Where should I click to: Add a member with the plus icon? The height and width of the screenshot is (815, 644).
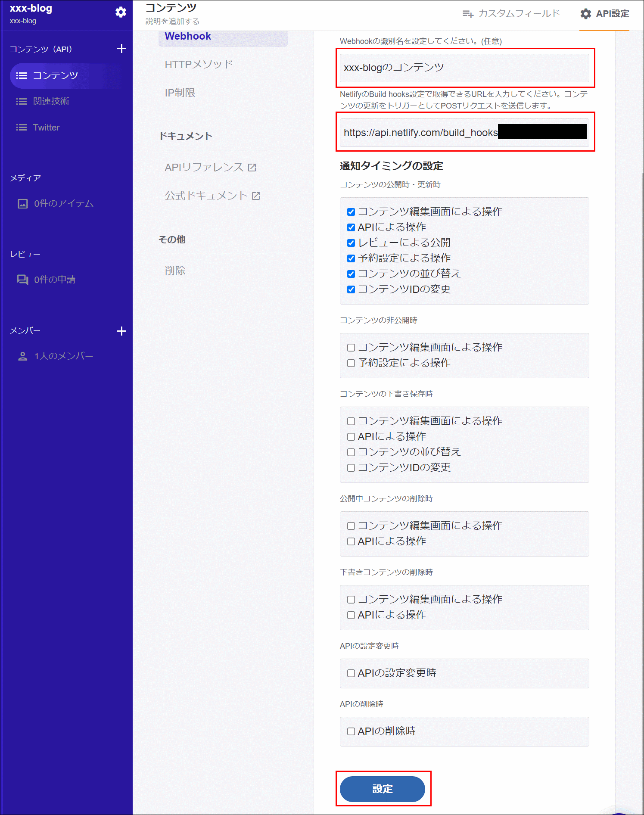(121, 331)
